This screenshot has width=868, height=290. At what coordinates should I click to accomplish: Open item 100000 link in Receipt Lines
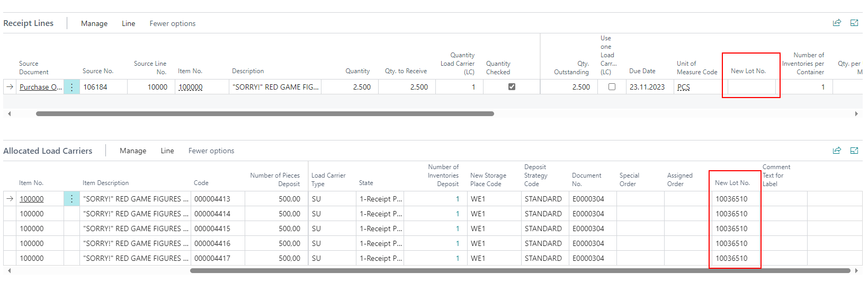click(x=191, y=87)
